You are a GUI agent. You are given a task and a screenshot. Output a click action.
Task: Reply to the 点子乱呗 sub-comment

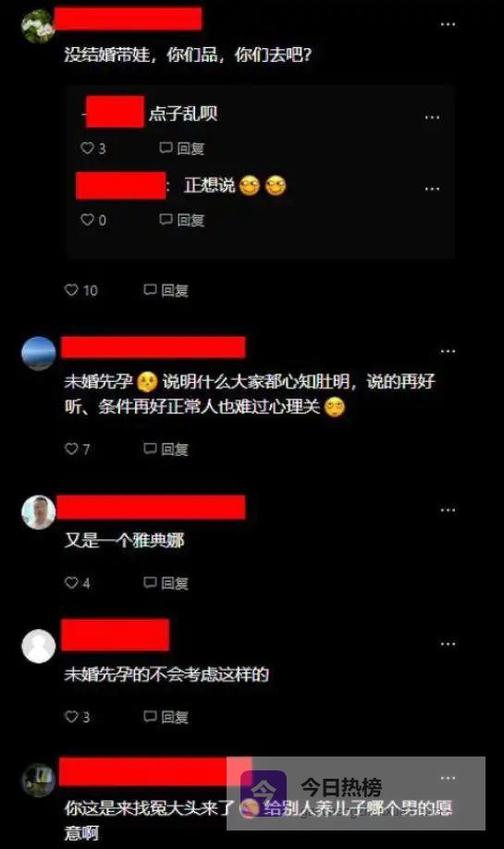click(181, 148)
